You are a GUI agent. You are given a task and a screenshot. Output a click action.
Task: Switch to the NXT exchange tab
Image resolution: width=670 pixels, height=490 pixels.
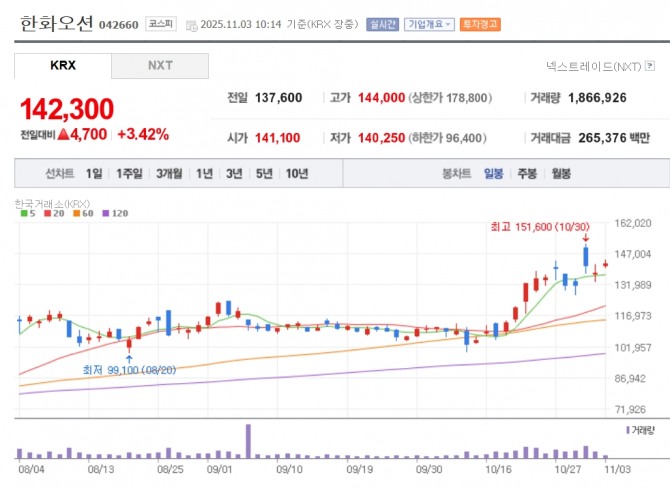(160, 65)
